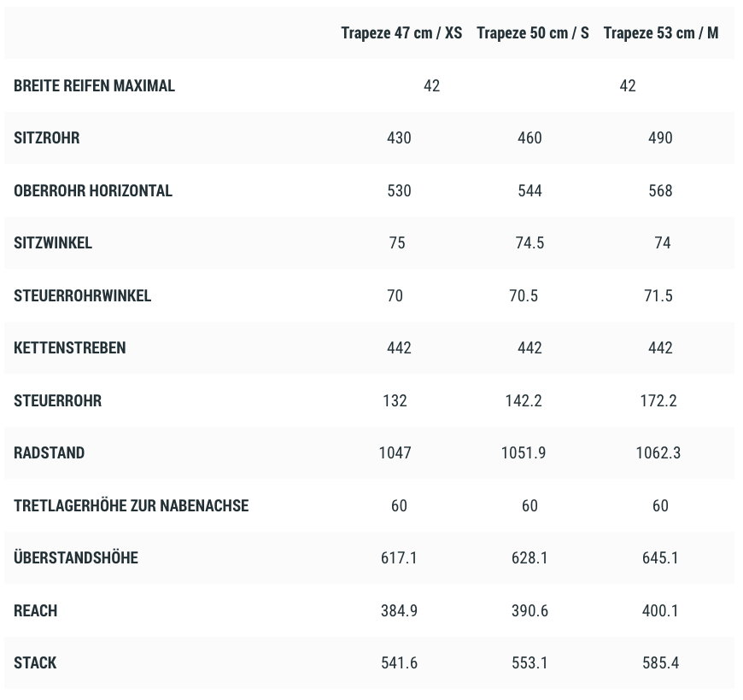Click the Trapeze 50 cm / S column header

(533, 33)
